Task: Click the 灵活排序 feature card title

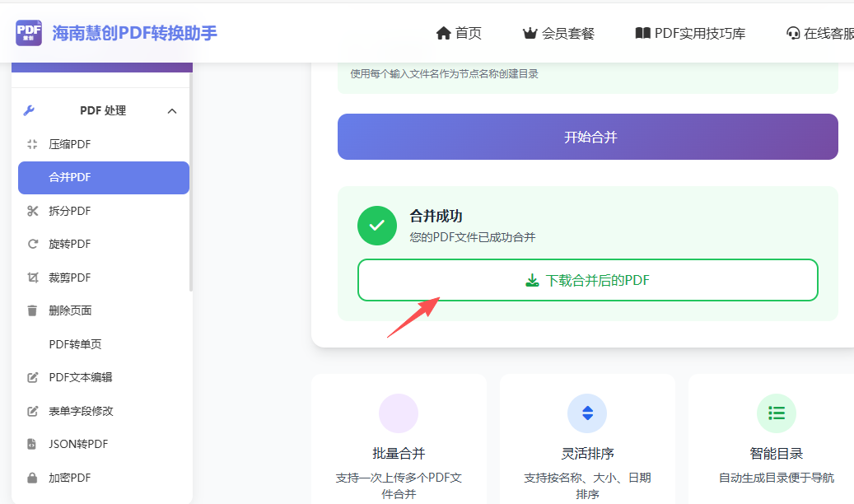Action: coord(588,453)
